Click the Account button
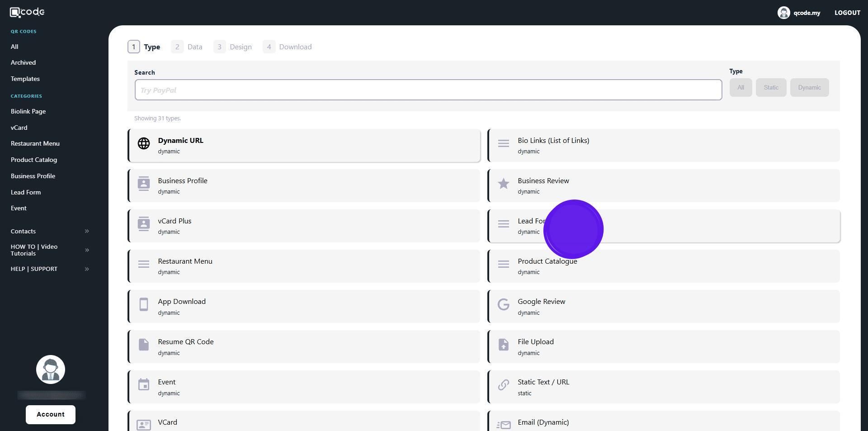The image size is (868, 431). click(51, 415)
